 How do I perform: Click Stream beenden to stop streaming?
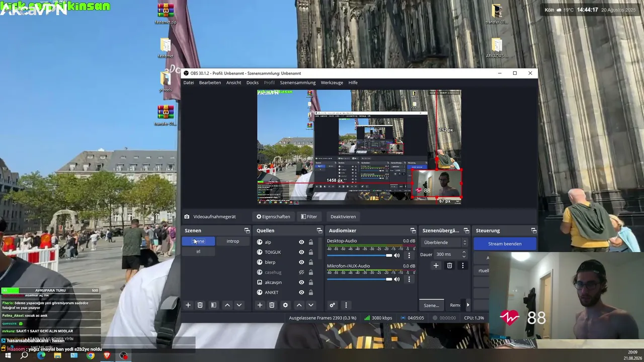click(x=505, y=244)
